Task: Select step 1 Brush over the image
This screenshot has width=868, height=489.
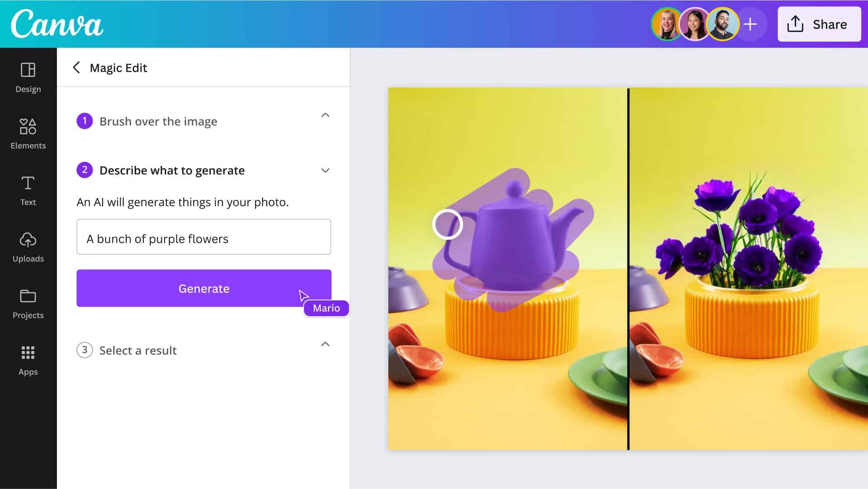Action: pos(157,120)
